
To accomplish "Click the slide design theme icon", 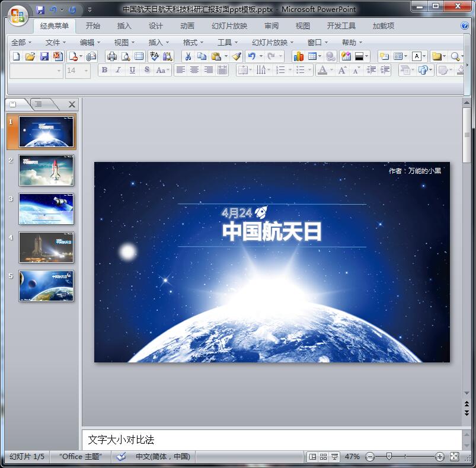I will (346, 56).
